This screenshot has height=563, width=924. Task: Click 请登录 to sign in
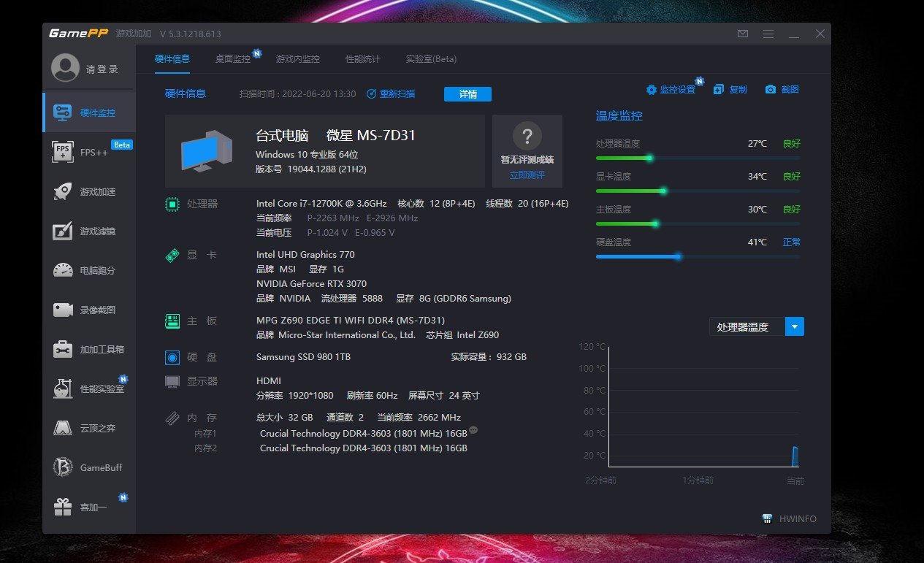pos(102,69)
